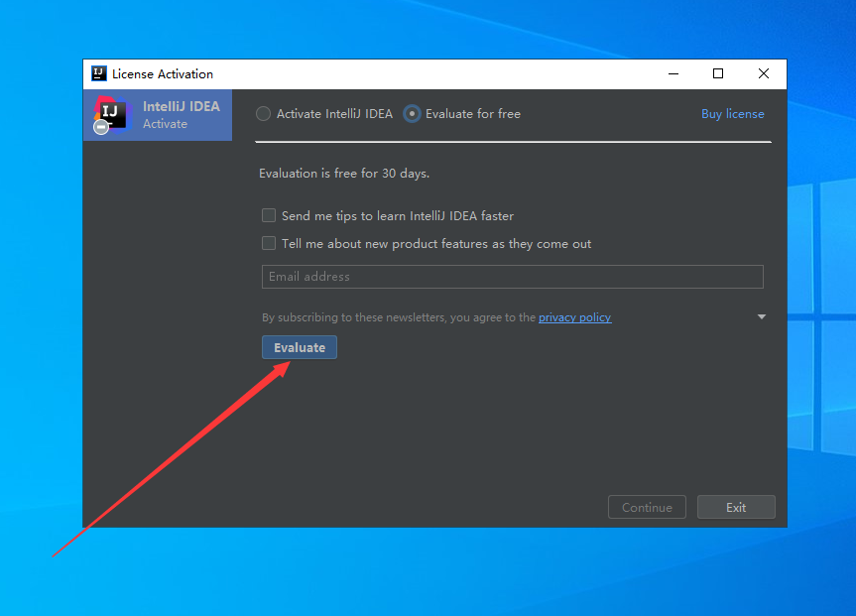
Task: Open the Buy license link
Action: tap(732, 114)
